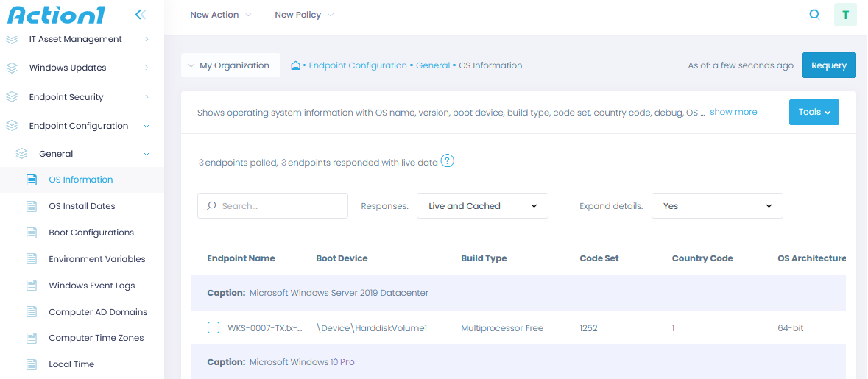Open Environment Variables report

point(97,259)
